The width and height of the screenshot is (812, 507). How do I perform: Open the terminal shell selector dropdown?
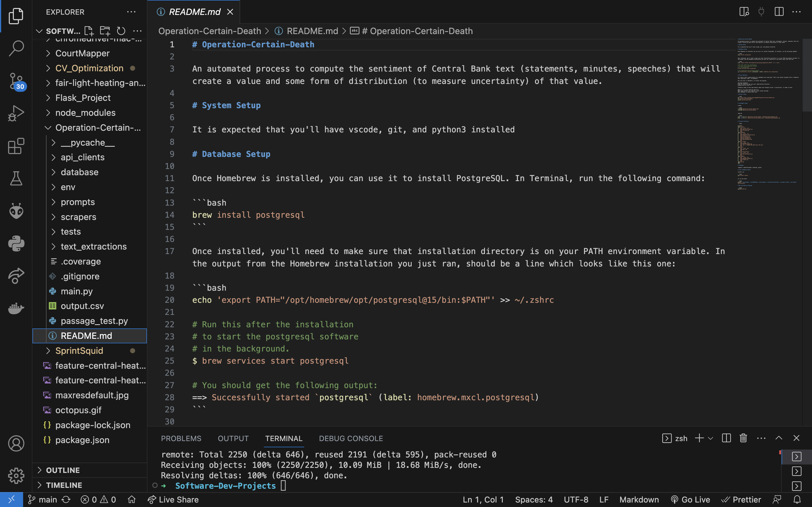tap(710, 438)
